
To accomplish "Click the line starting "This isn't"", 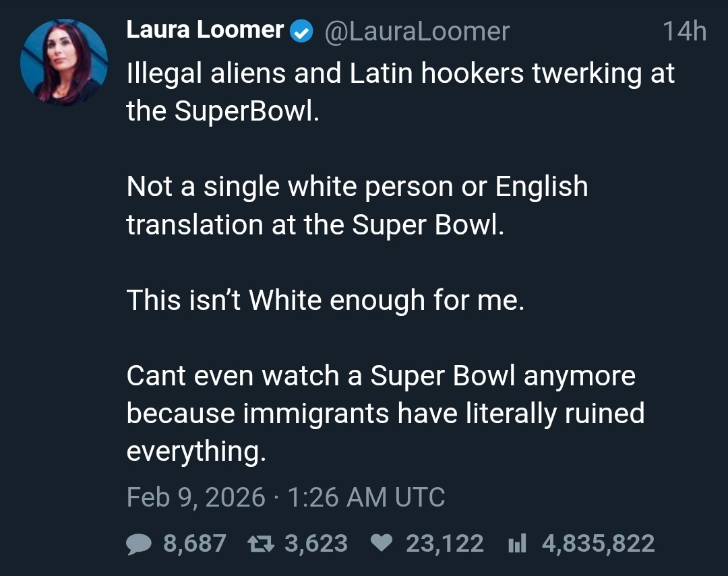I will (325, 299).
